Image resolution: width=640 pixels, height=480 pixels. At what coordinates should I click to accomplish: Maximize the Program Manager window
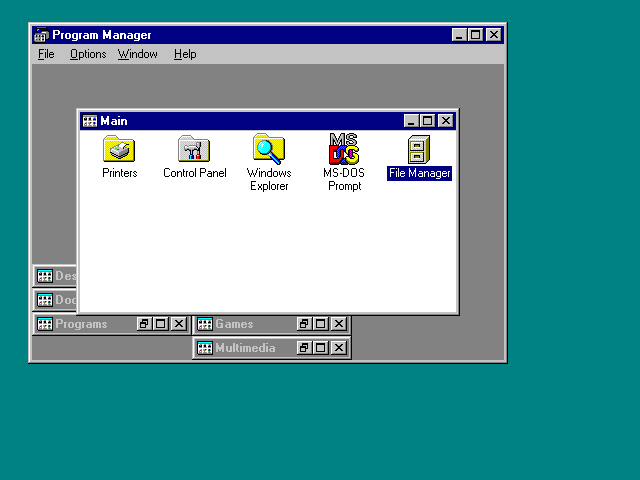pyautogui.click(x=476, y=35)
